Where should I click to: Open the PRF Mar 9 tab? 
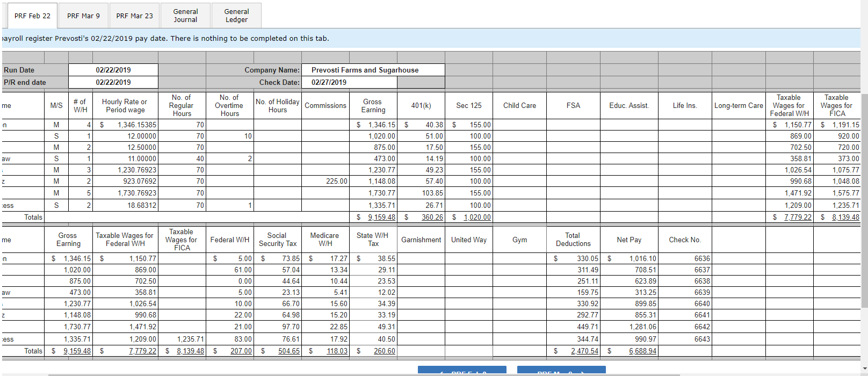[83, 16]
